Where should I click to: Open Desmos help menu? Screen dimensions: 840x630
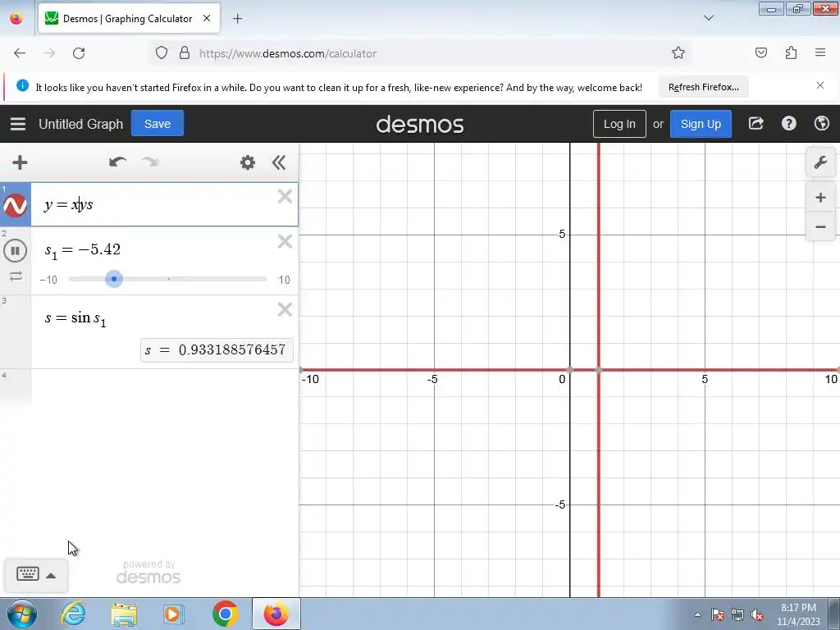[x=788, y=124]
